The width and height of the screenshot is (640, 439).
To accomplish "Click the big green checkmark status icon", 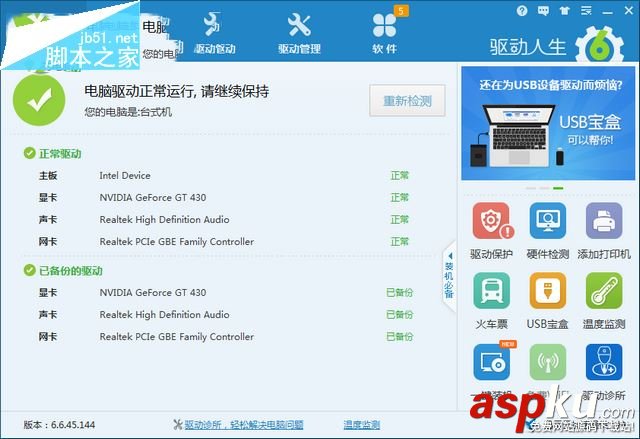I will (x=39, y=100).
